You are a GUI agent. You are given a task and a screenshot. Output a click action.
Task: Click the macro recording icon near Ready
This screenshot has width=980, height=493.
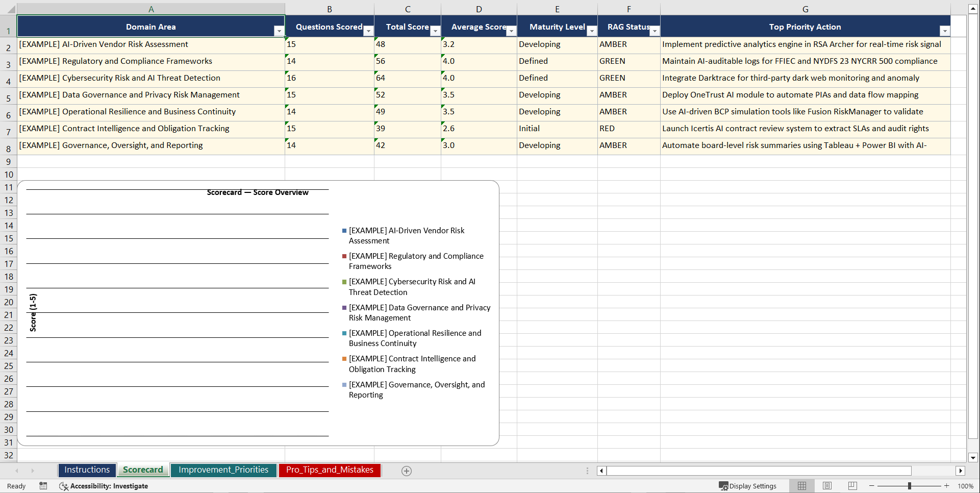43,486
